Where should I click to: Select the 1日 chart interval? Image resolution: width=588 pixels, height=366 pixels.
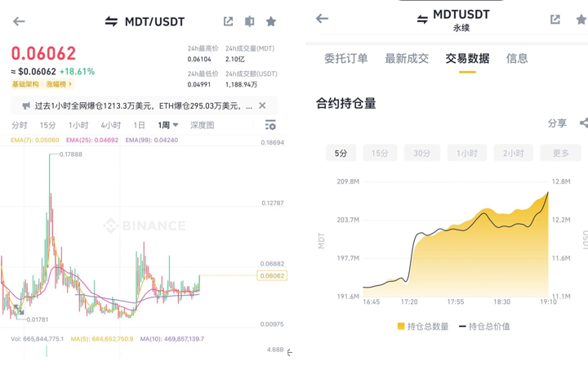[139, 125]
